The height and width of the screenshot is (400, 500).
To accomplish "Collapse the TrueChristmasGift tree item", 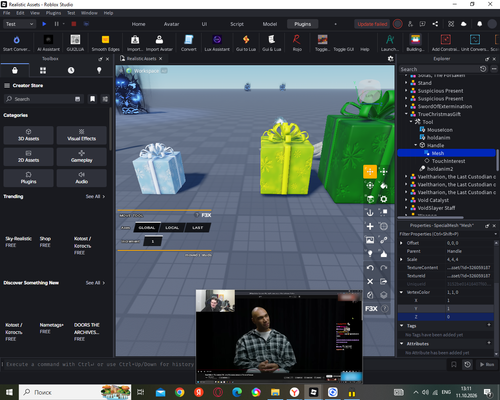I will [406, 114].
